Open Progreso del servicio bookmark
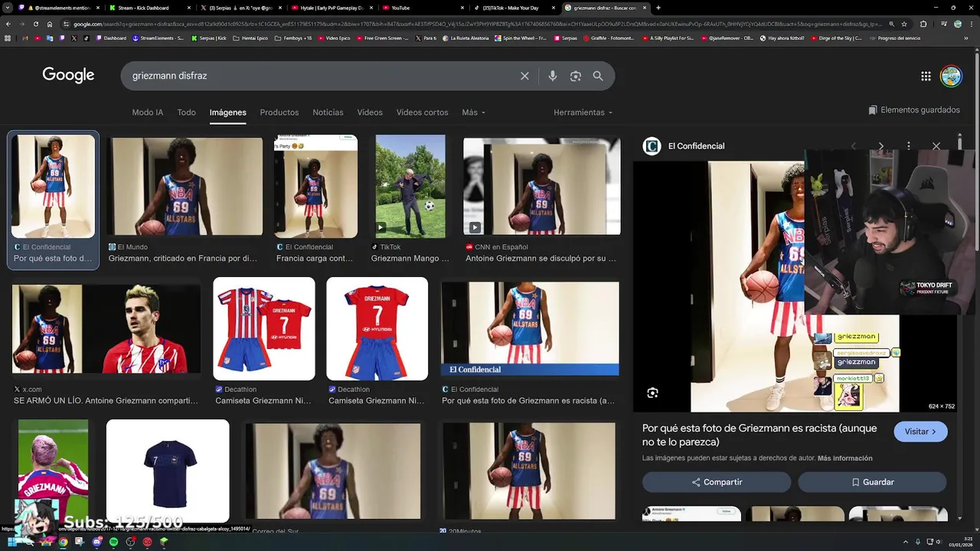 tap(894, 37)
